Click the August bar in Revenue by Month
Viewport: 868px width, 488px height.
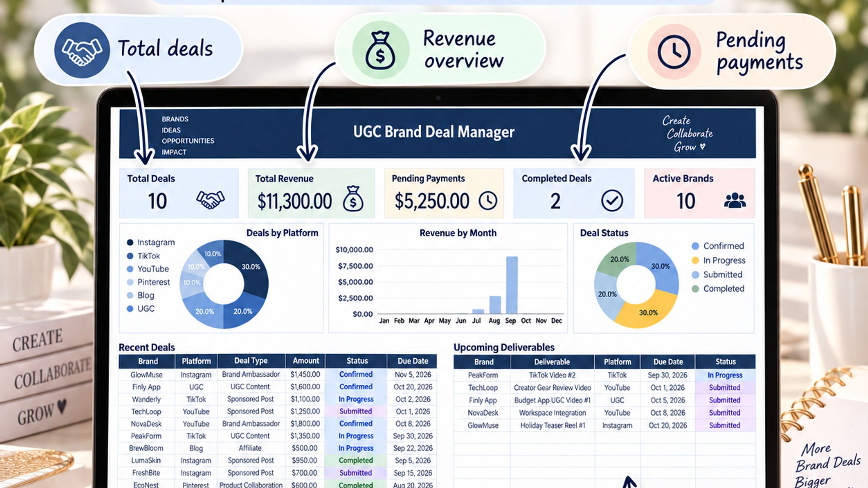click(495, 305)
